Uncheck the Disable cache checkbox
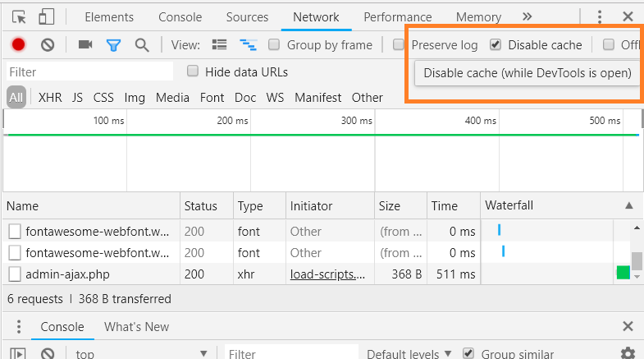The width and height of the screenshot is (644, 359). click(496, 45)
